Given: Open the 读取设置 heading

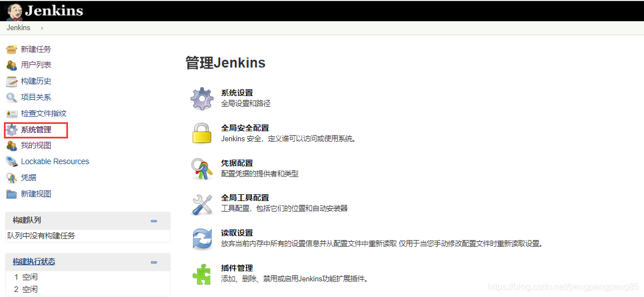Looking at the screenshot, I should (x=237, y=233).
